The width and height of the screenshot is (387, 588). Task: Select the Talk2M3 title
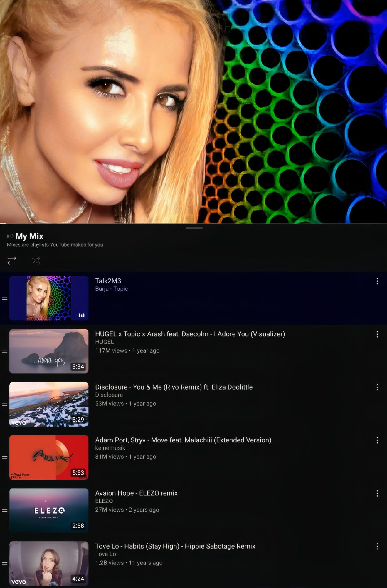click(108, 281)
